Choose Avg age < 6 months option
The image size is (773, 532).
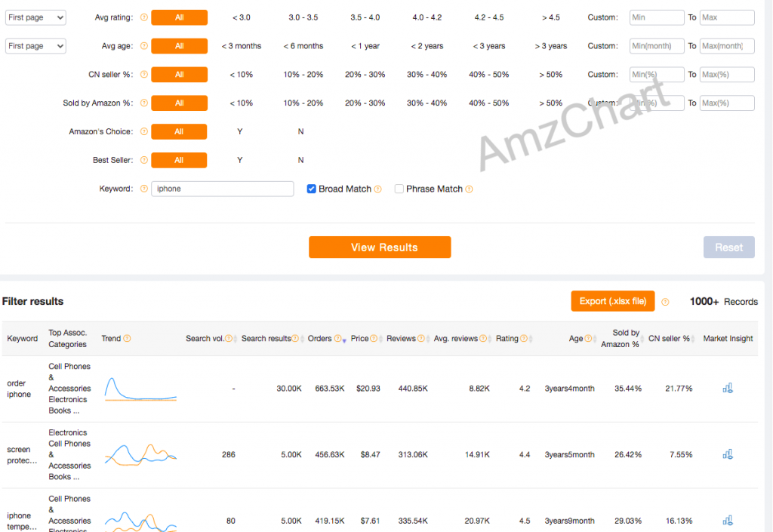point(303,46)
